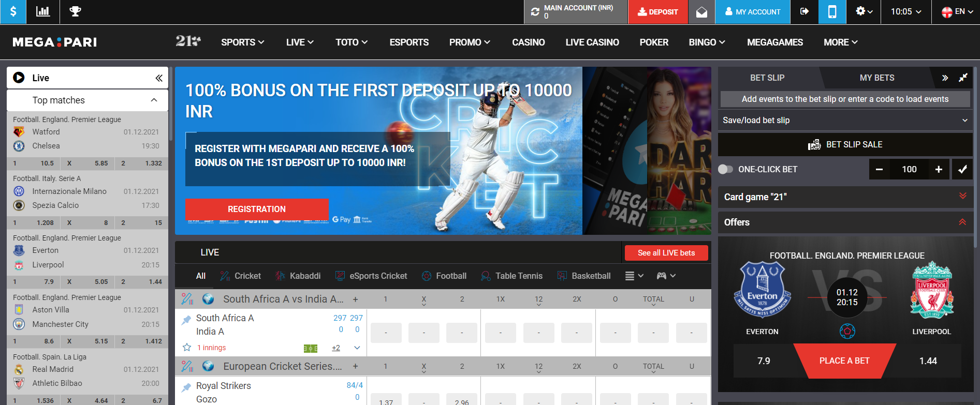The image size is (980, 405).
Task: Pin the Royal Strikers match
Action: point(186,387)
